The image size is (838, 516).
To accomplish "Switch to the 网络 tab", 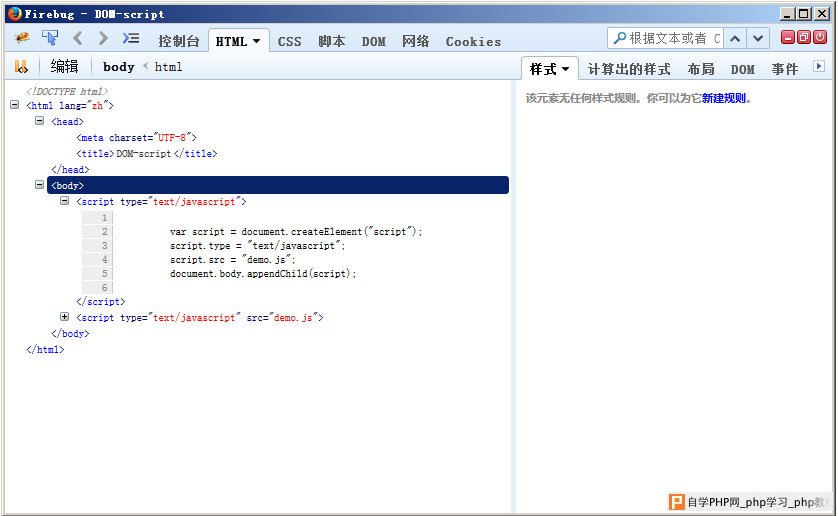I will [x=416, y=41].
